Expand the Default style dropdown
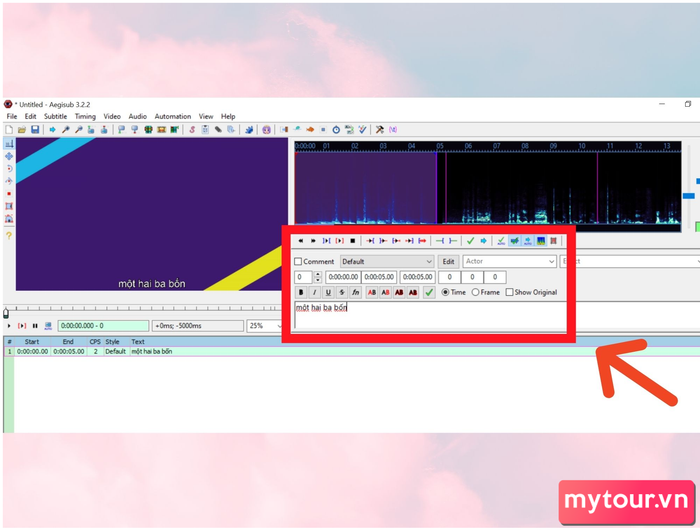This screenshot has width=700, height=532. coord(428,262)
